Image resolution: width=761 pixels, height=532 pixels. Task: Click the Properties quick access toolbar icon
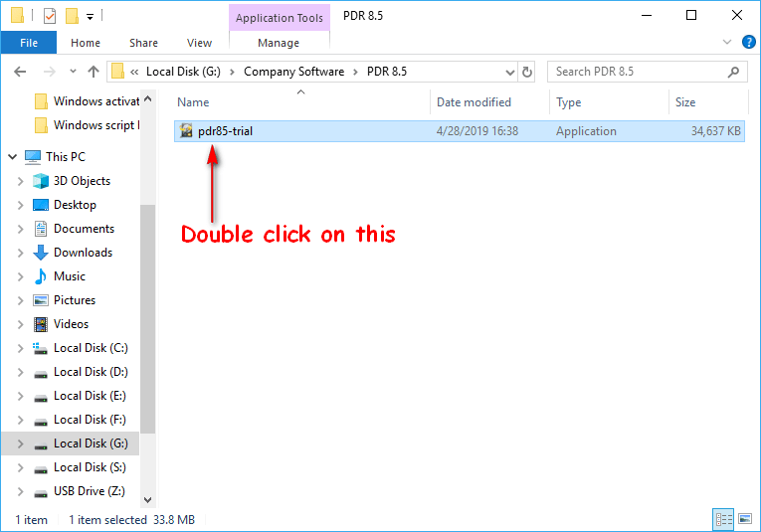tap(50, 16)
